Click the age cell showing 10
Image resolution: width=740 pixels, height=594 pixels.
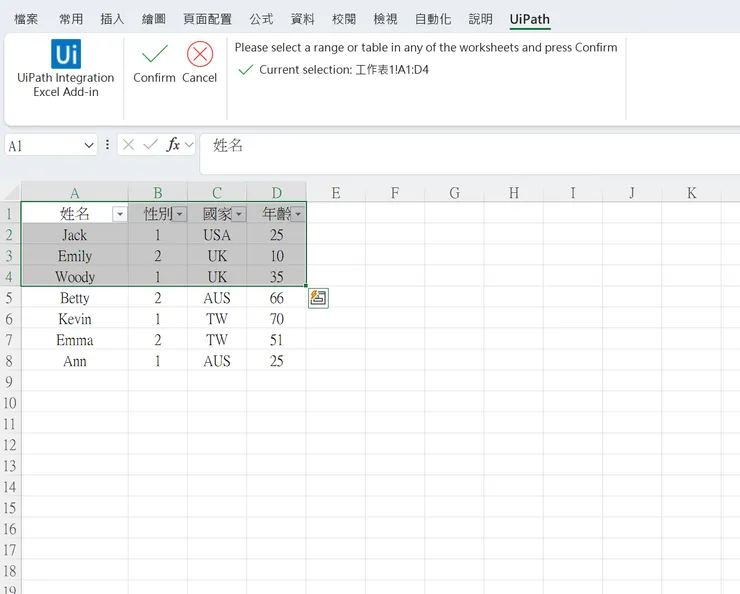point(277,256)
